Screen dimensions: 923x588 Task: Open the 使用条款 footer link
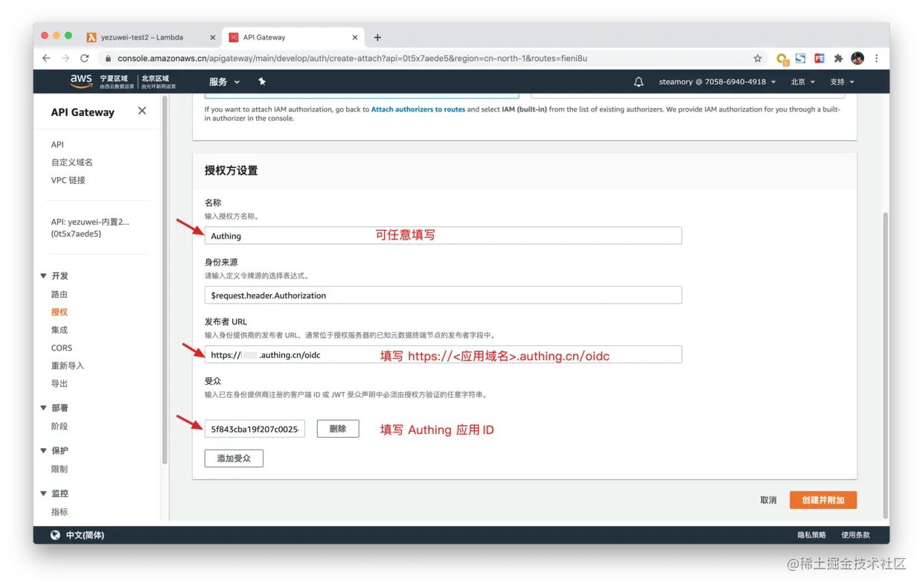click(855, 535)
